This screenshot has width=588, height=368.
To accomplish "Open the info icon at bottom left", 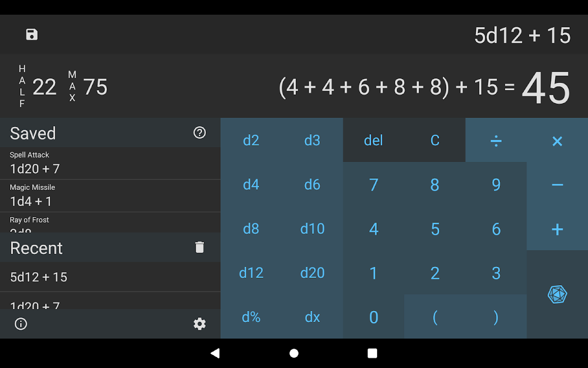I will [x=21, y=324].
